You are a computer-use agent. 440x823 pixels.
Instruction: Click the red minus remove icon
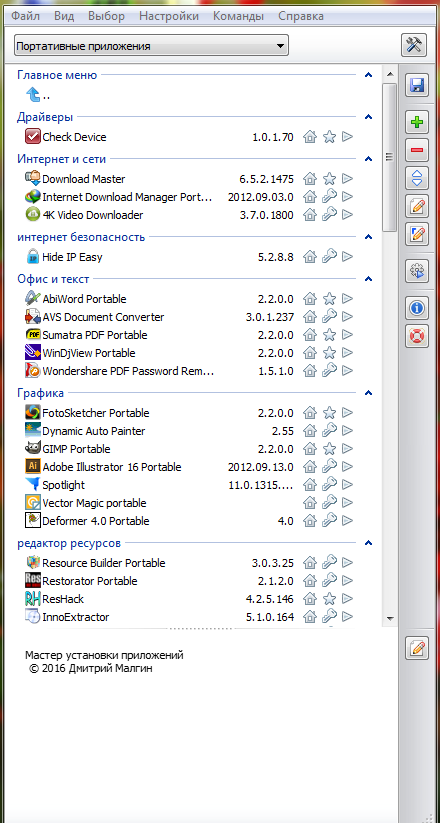click(x=417, y=150)
